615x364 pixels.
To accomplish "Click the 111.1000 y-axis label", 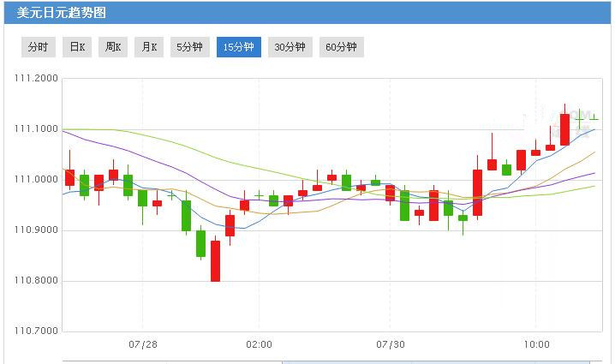I will point(36,128).
